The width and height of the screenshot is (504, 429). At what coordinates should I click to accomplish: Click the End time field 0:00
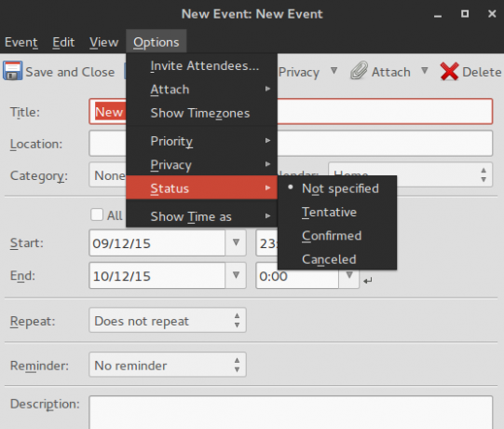point(297,275)
